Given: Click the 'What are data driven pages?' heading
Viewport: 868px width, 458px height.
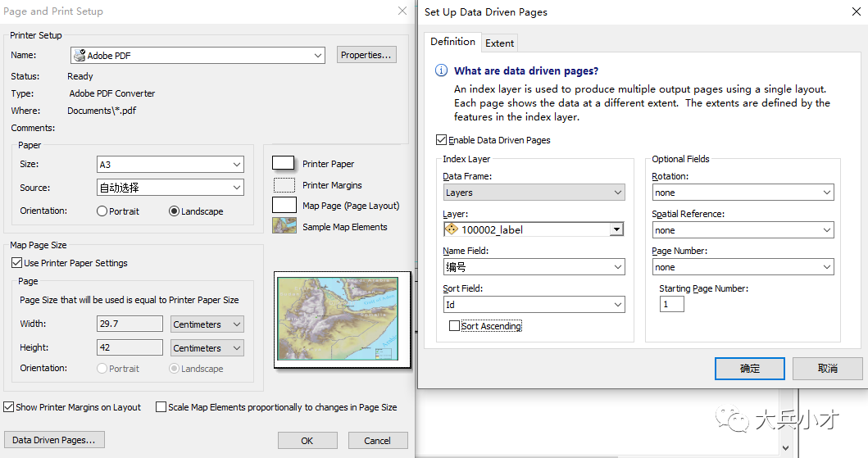Looking at the screenshot, I should point(526,70).
